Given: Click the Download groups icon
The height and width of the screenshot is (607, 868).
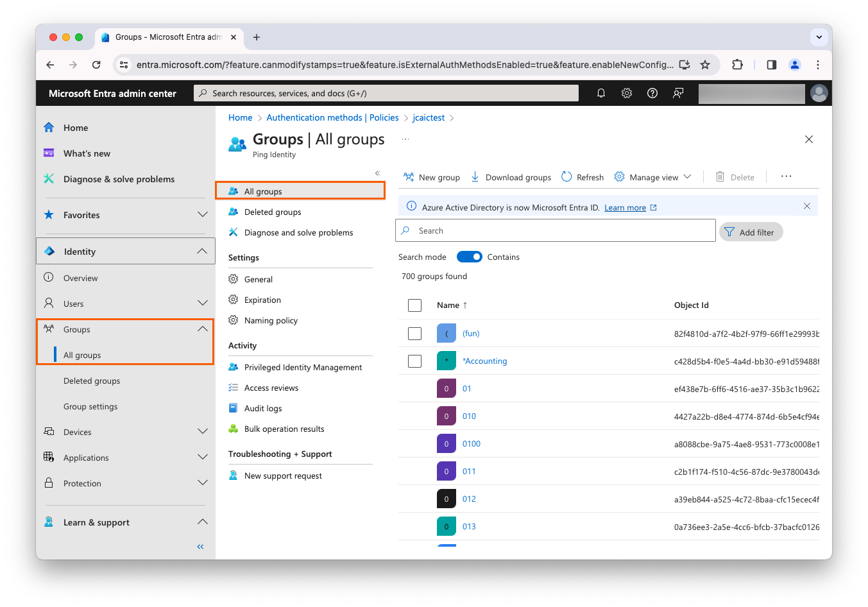Looking at the screenshot, I should [475, 177].
